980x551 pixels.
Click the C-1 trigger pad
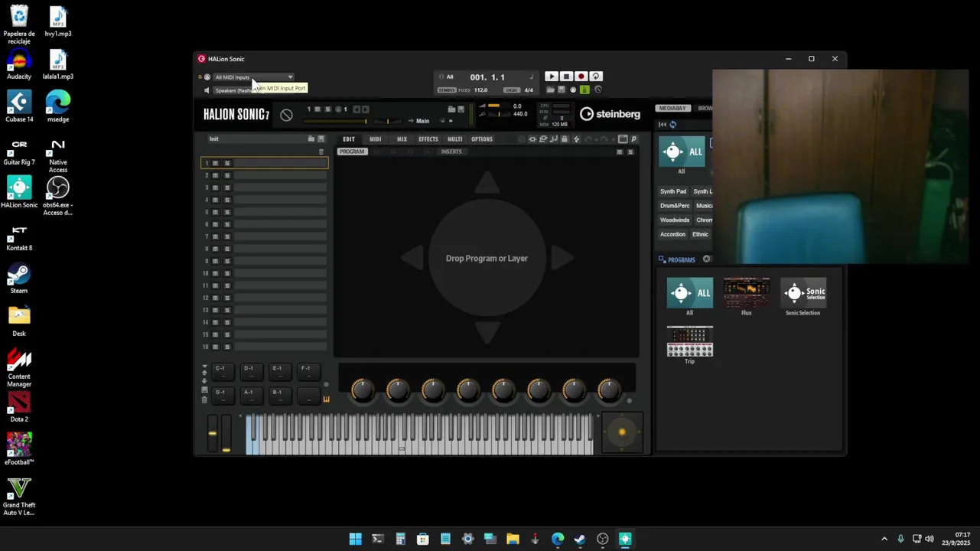click(x=223, y=371)
